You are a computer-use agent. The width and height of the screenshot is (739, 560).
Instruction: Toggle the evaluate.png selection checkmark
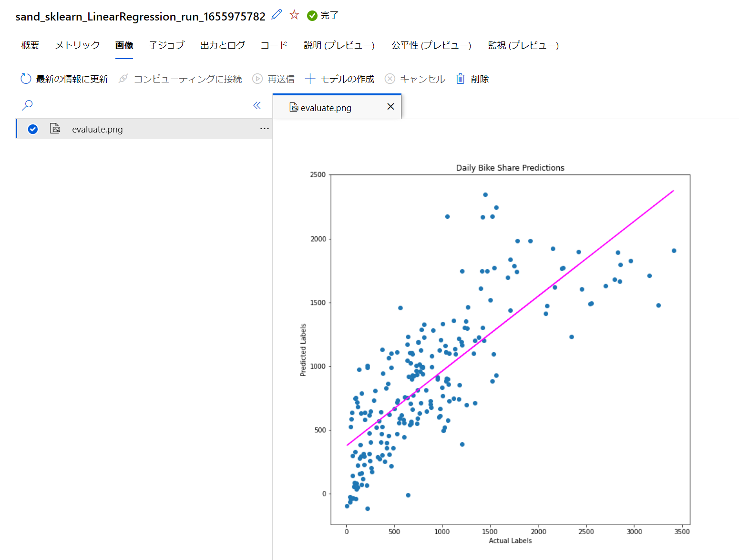pyautogui.click(x=33, y=129)
